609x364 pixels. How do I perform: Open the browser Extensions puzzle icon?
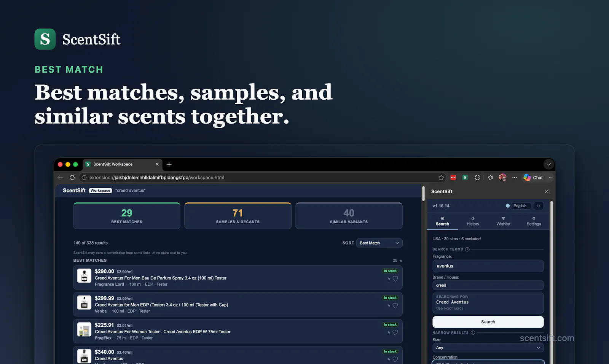point(477,178)
